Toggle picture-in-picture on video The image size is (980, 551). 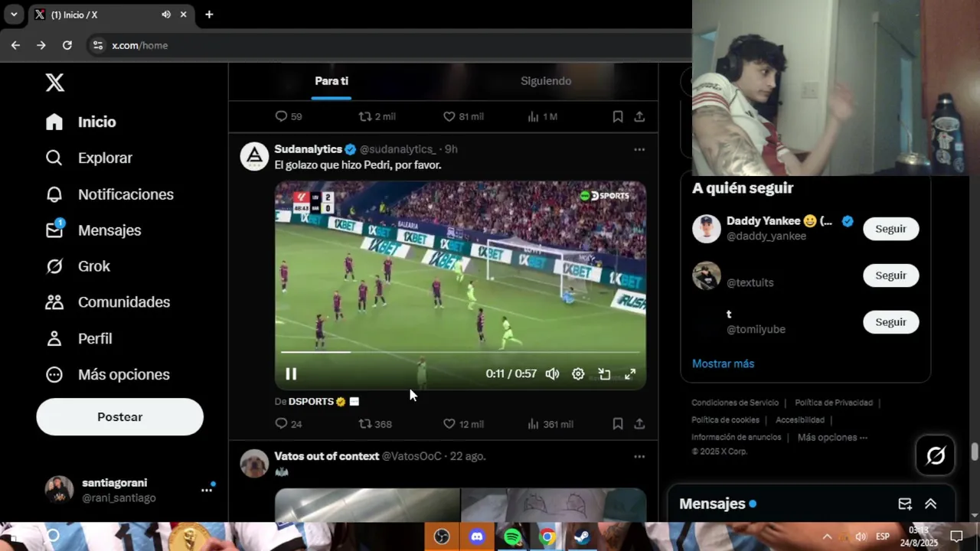coord(604,373)
